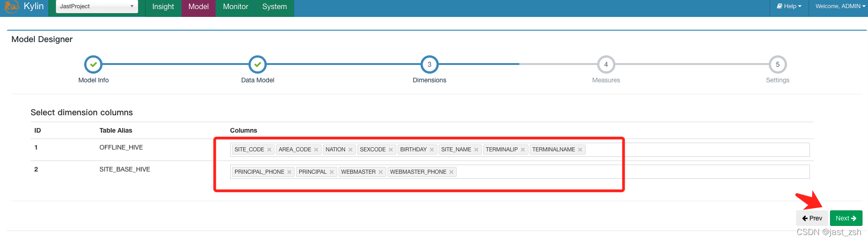Viewport: 868px width, 241px height.
Task: Remove the AREA_CODE column tag
Action: click(316, 150)
